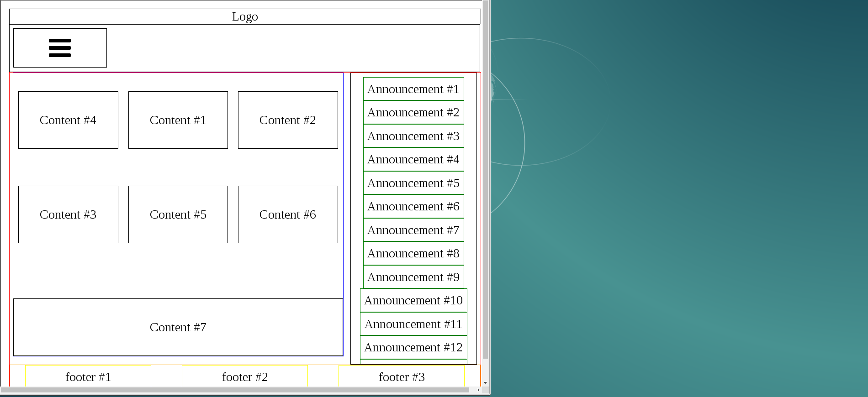Choose the Content #5 box
This screenshot has height=397, width=868.
pyautogui.click(x=178, y=214)
